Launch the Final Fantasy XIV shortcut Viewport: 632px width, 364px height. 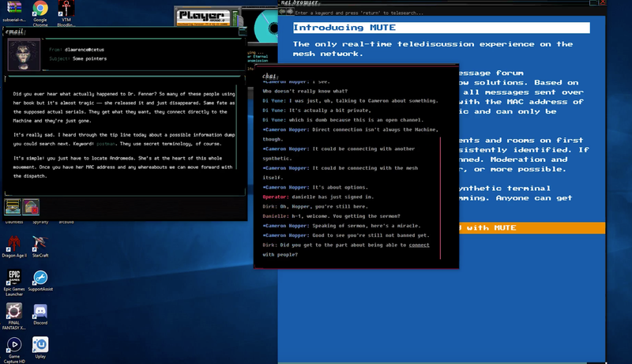pyautogui.click(x=14, y=317)
